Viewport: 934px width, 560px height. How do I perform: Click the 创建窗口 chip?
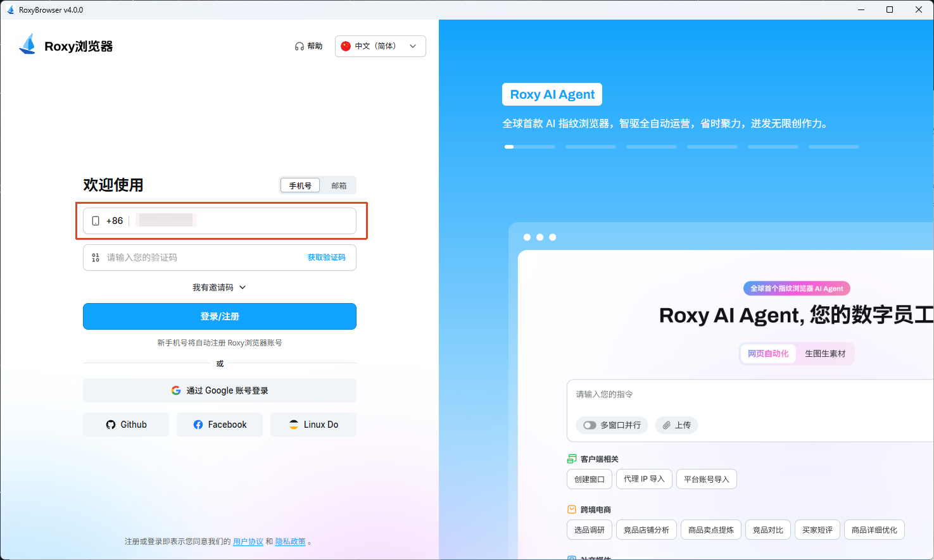590,479
